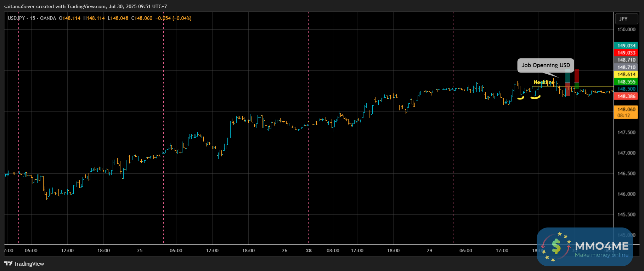Viewport: 644px width, 271px height.
Task: Select the dark blue 148.500 price tag
Action: (x=626, y=89)
